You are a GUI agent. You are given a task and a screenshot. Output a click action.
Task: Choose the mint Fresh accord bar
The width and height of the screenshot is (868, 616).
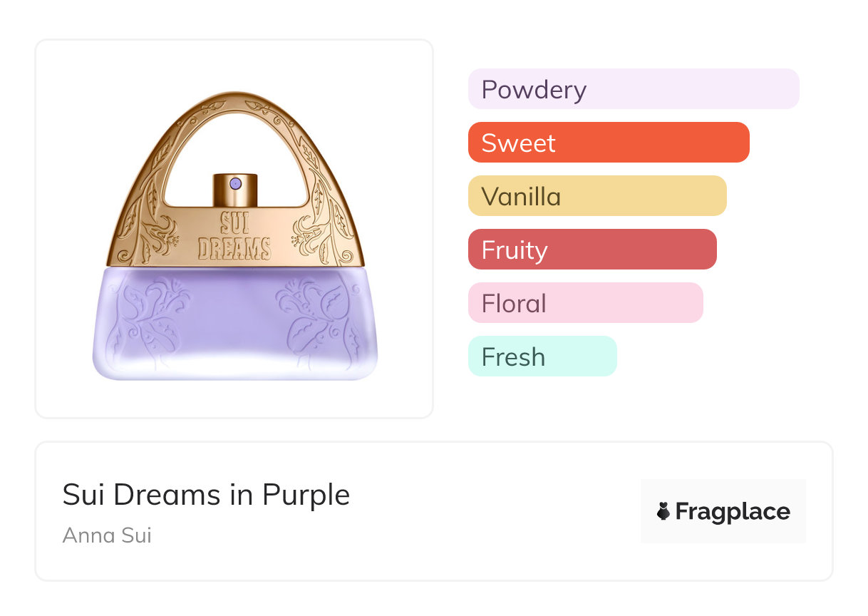click(x=542, y=356)
